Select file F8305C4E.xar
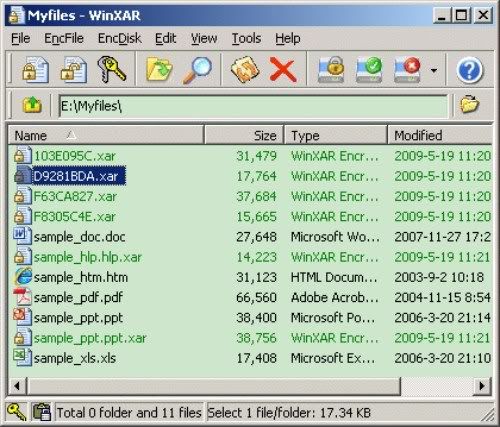The image size is (500, 427). [75, 217]
